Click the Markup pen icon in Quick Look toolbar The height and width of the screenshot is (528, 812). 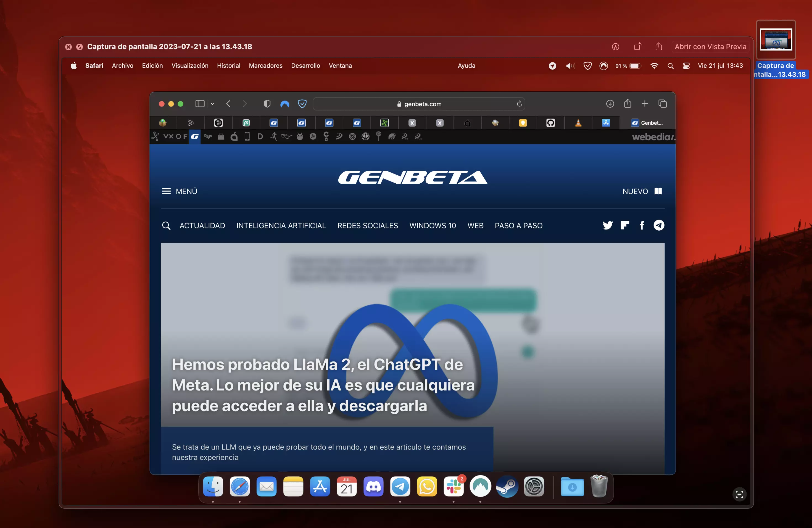[615, 47]
